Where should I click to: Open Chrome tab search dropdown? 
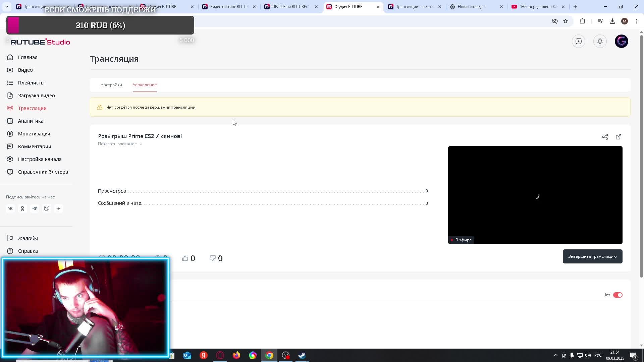click(7, 7)
